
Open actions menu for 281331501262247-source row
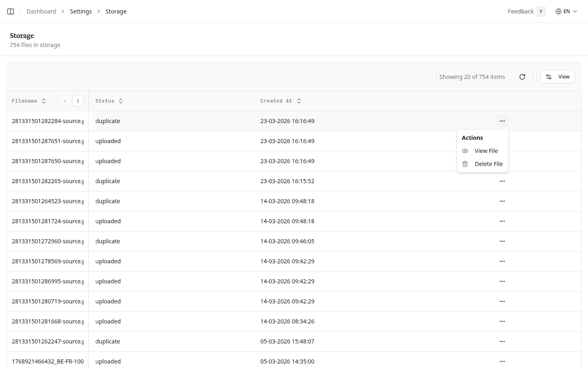[502, 341]
